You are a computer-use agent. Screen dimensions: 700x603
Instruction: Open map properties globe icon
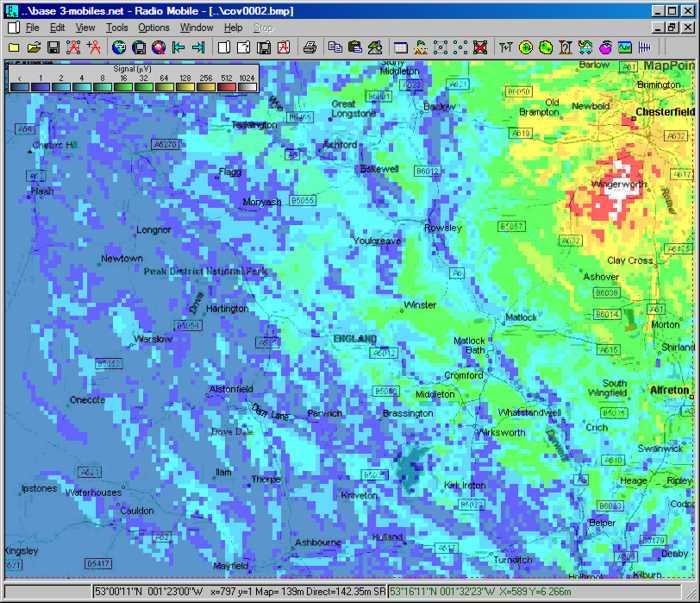[x=119, y=47]
